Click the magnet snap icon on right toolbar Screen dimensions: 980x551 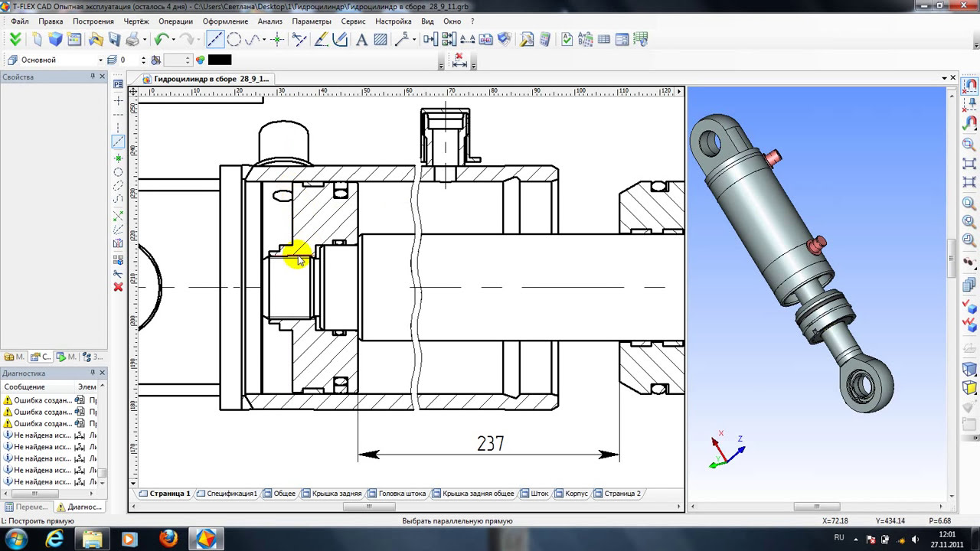click(970, 85)
